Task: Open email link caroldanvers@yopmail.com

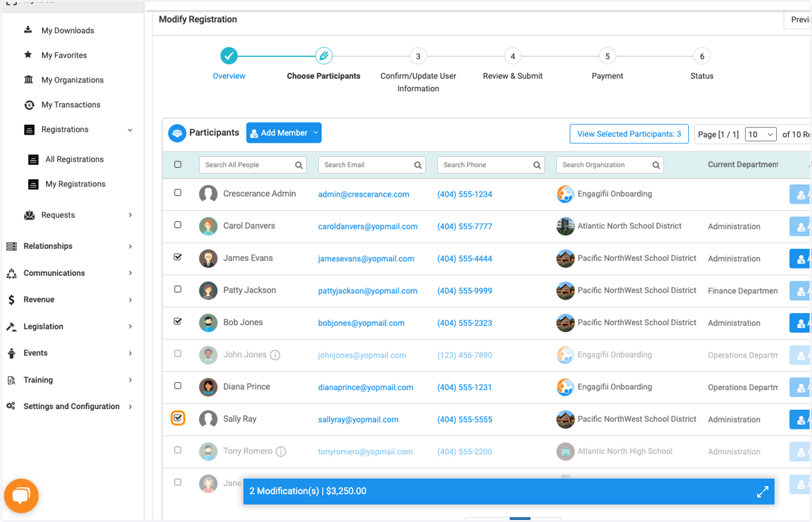Action: [367, 227]
